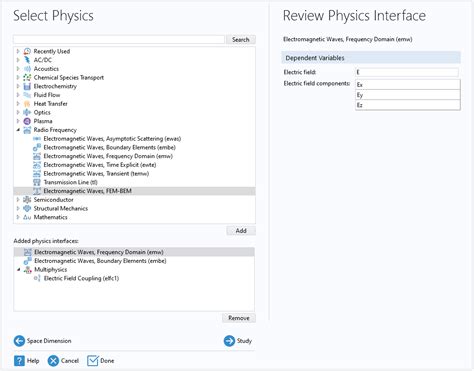This screenshot has height=371, width=474.
Task: Click the Asymptotic Scattering (ewas) icon
Action: [37, 139]
